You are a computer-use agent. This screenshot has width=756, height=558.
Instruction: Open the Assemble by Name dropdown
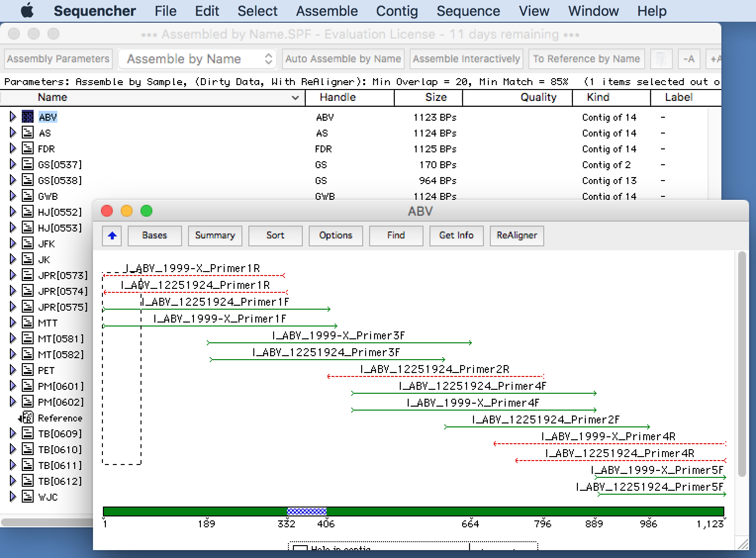click(198, 59)
